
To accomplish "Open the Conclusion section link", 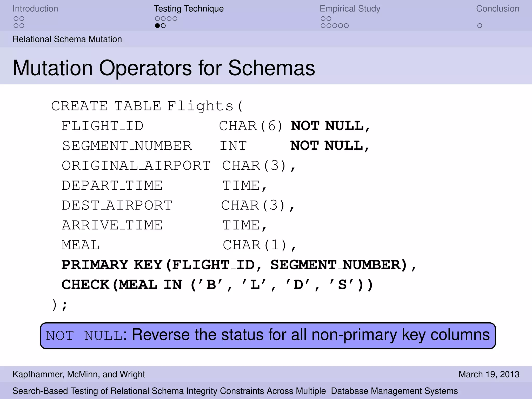I will [x=498, y=9].
